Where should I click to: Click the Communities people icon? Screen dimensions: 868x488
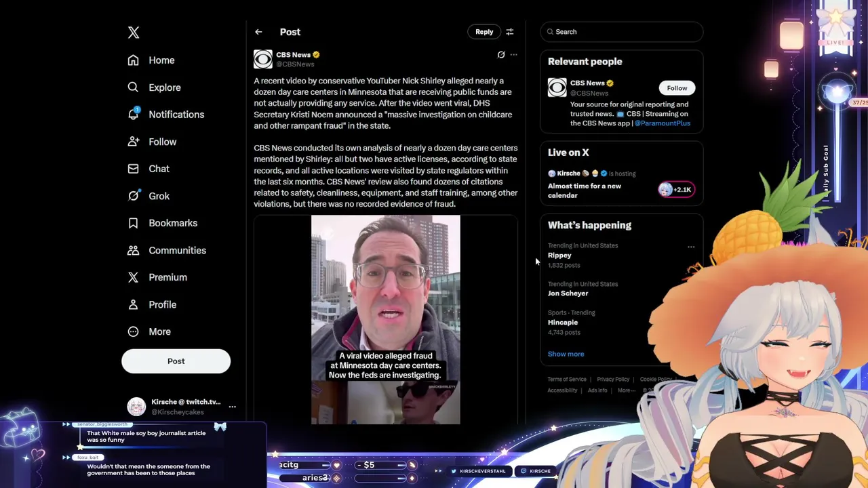coord(134,250)
